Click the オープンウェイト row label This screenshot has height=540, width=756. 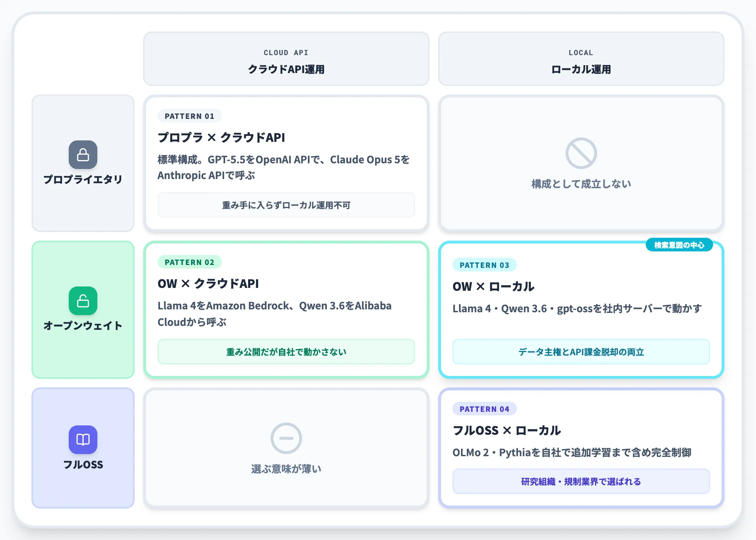click(83, 326)
